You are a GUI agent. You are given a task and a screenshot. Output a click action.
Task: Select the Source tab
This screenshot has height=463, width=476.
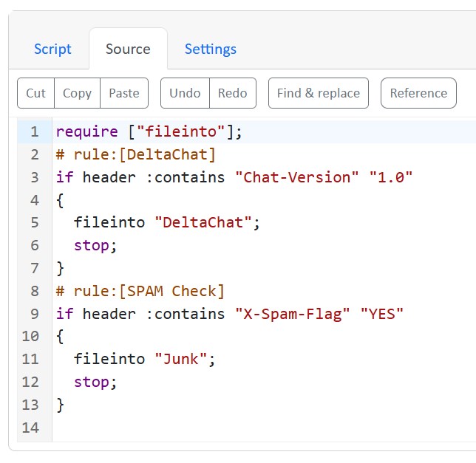[x=128, y=49]
